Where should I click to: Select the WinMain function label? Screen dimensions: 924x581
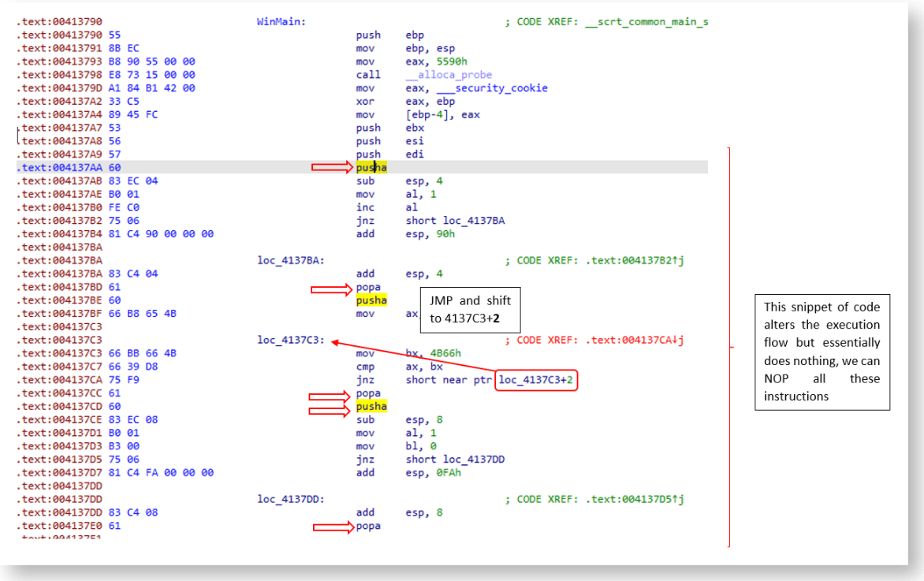pos(281,21)
